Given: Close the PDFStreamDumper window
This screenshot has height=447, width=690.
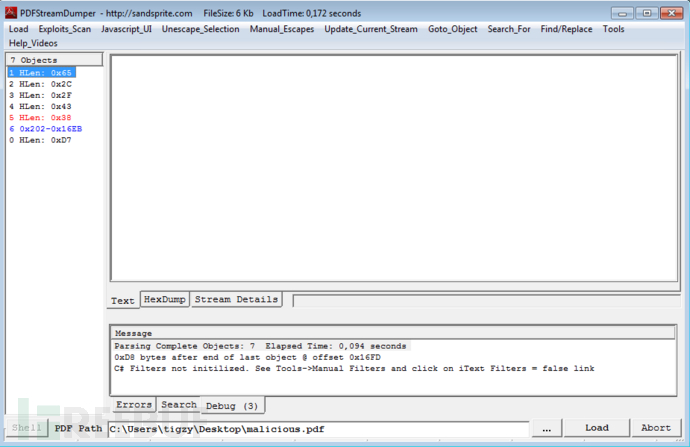Looking at the screenshot, I should [672, 13].
